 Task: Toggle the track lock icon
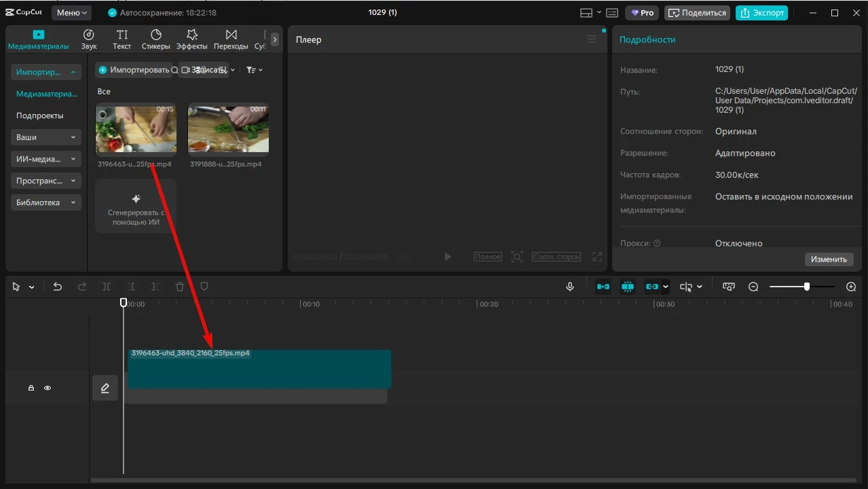(x=31, y=388)
